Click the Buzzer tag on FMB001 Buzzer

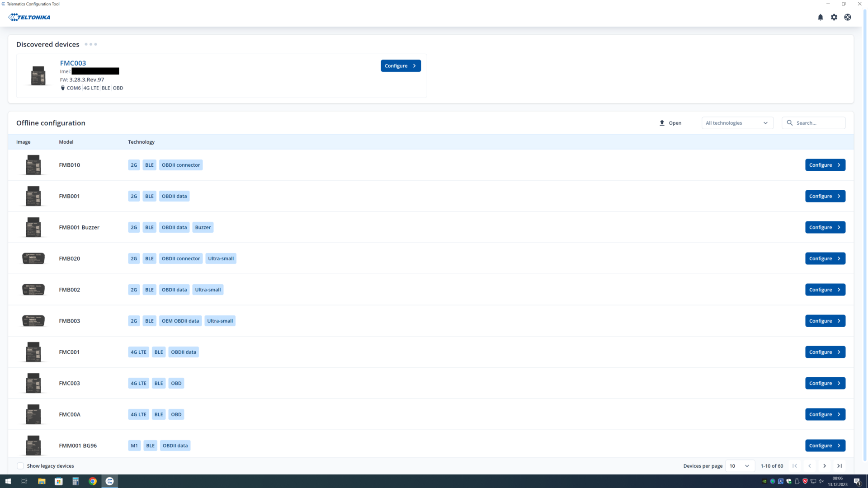203,227
